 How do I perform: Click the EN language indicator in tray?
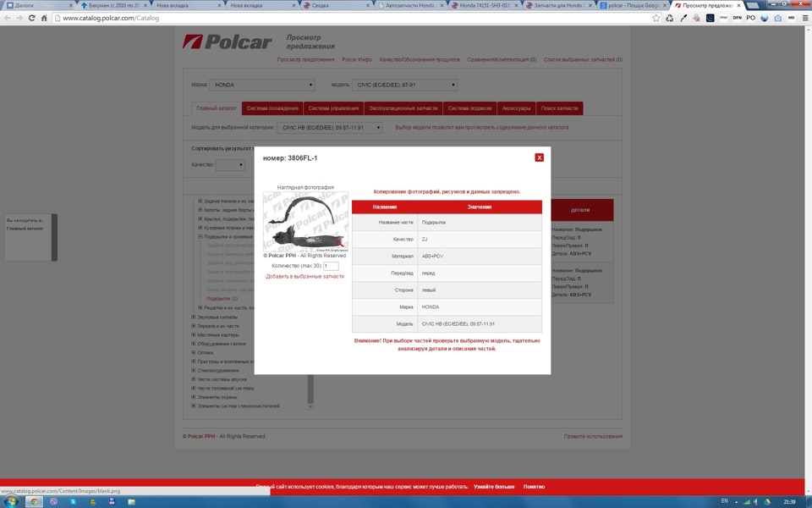tap(724, 501)
